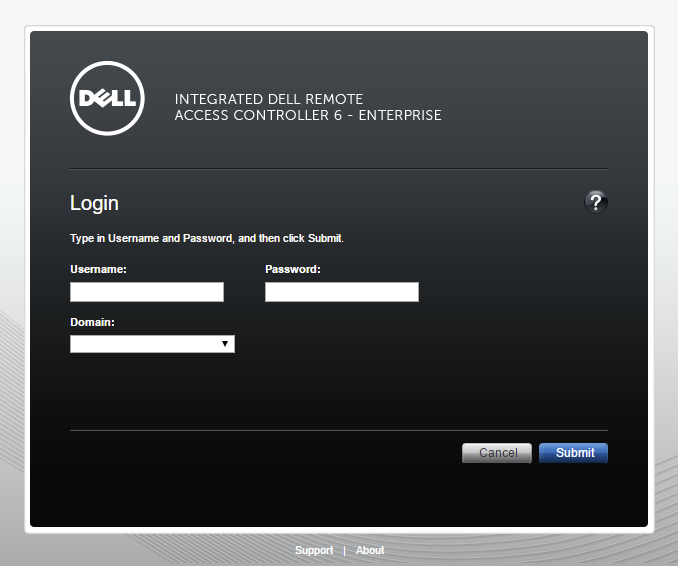
Task: Open help via question mark icon
Action: click(x=596, y=202)
